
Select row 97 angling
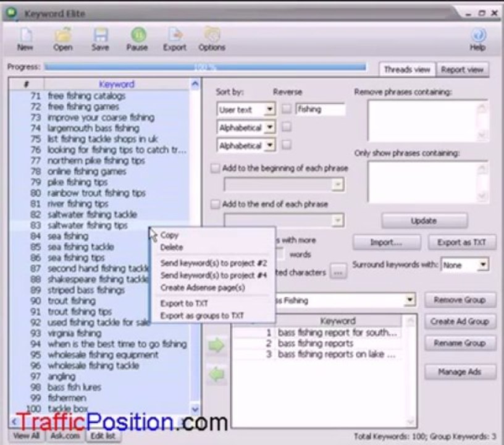[99, 376]
